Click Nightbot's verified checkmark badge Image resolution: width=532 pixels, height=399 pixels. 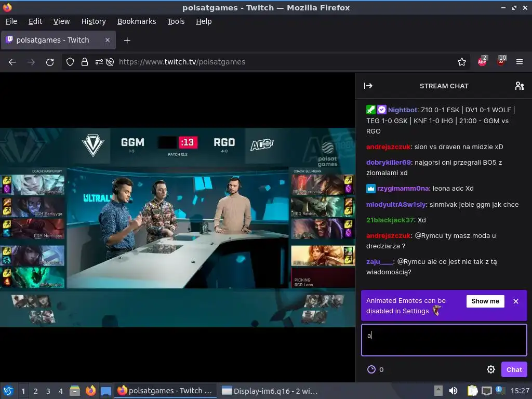coord(382,110)
